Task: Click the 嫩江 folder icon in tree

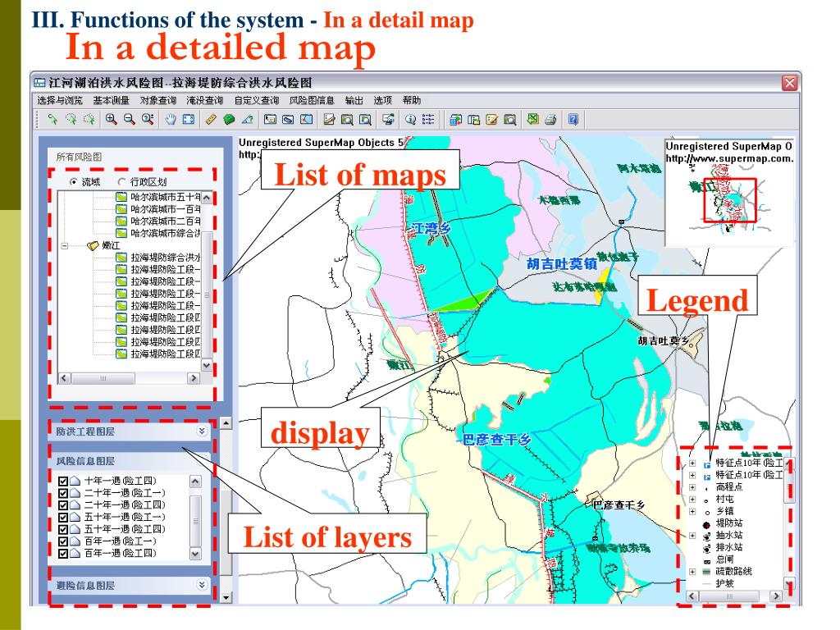Action: tap(93, 245)
